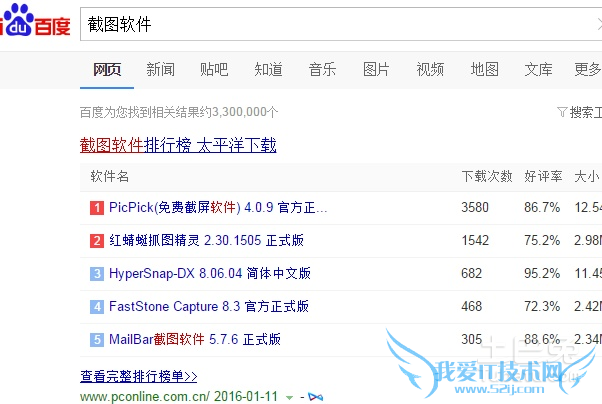Viewport: 602px width, 404px height.
Task: Click the download count 1542
Action: coord(475,240)
